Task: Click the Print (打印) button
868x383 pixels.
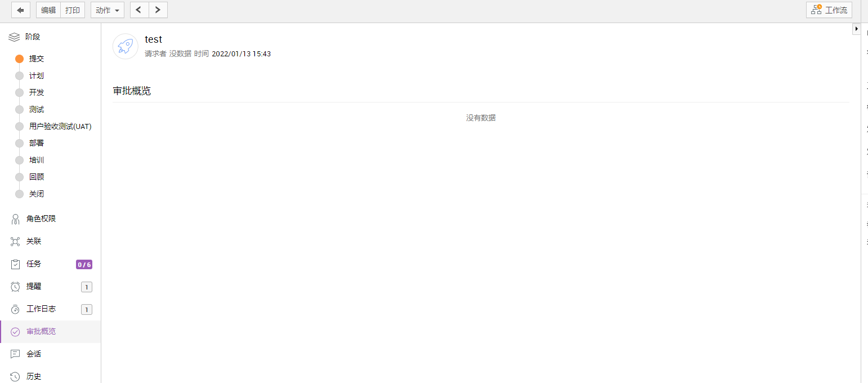Action: point(73,10)
